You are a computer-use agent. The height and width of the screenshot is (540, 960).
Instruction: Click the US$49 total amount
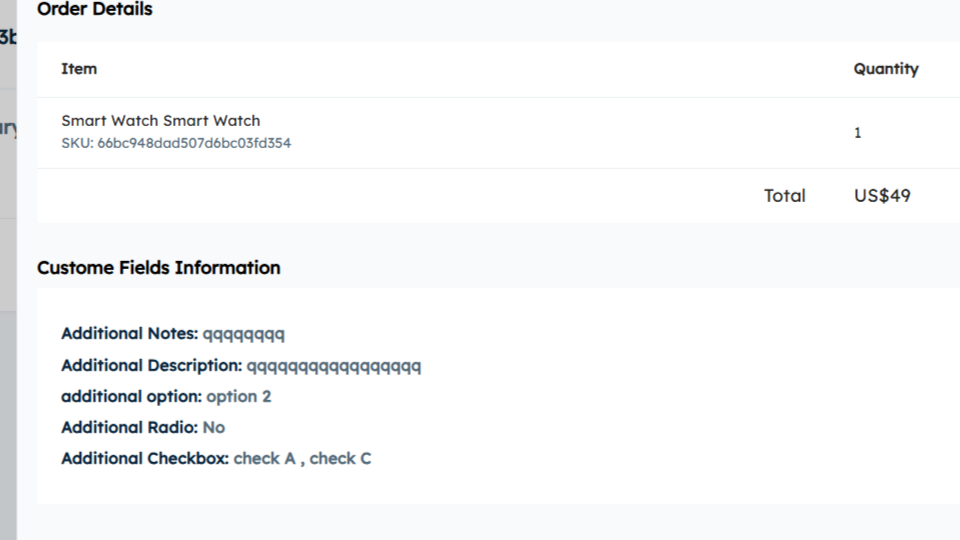click(882, 196)
